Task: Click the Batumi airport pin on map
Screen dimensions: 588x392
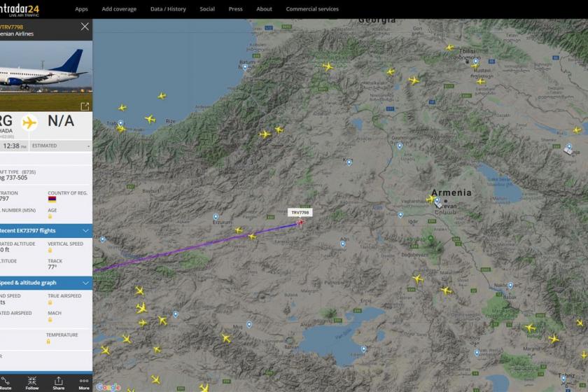Action: [245, 67]
